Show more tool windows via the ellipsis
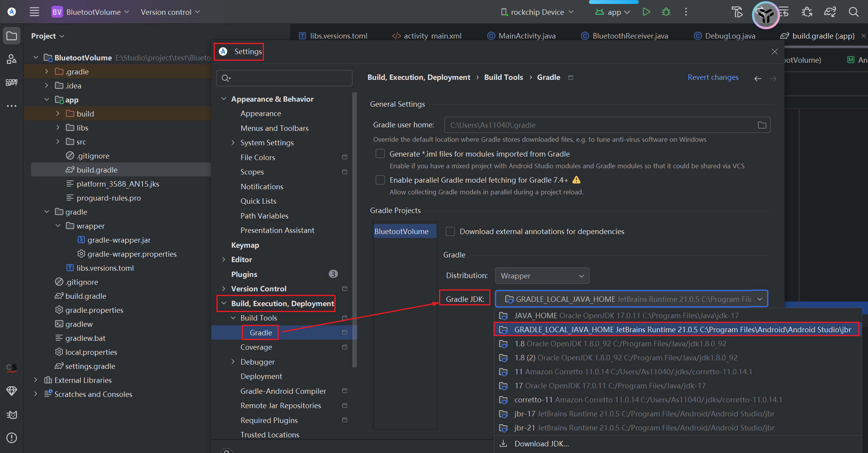 click(x=12, y=106)
